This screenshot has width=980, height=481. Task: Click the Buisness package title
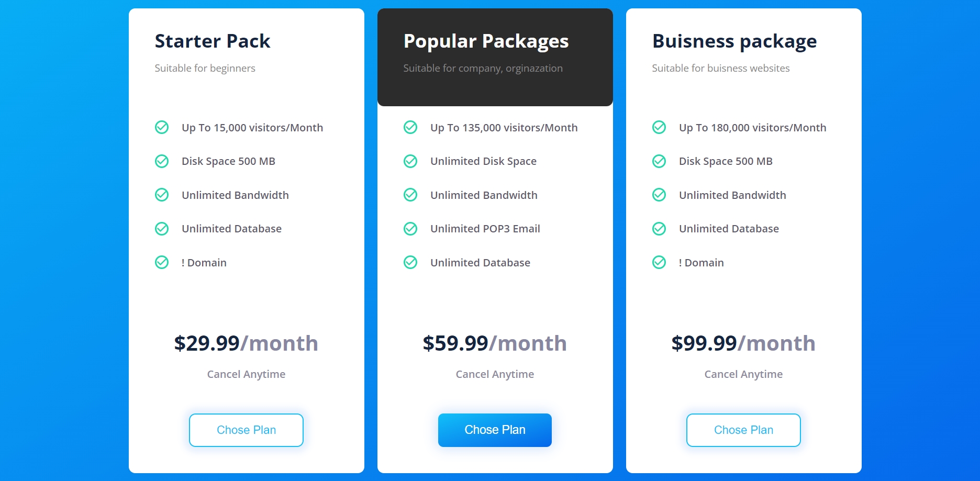[734, 41]
